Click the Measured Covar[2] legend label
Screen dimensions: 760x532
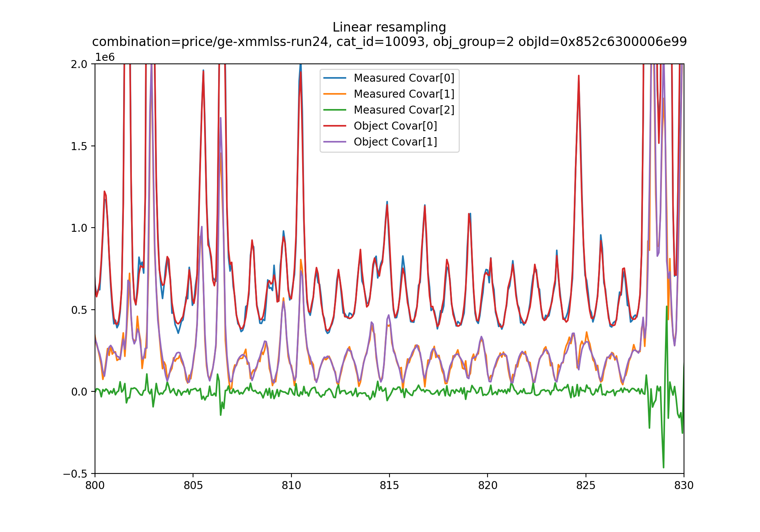pyautogui.click(x=404, y=110)
